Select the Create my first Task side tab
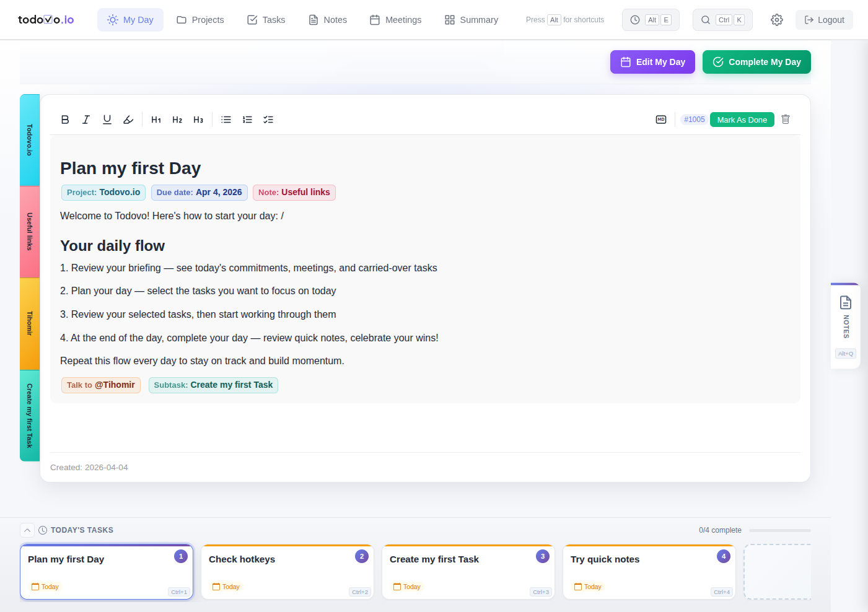This screenshot has height=612, width=868. pos(30,416)
